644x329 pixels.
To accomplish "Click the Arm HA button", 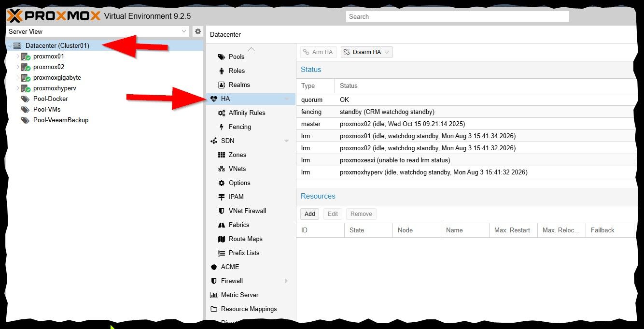I will coord(319,52).
